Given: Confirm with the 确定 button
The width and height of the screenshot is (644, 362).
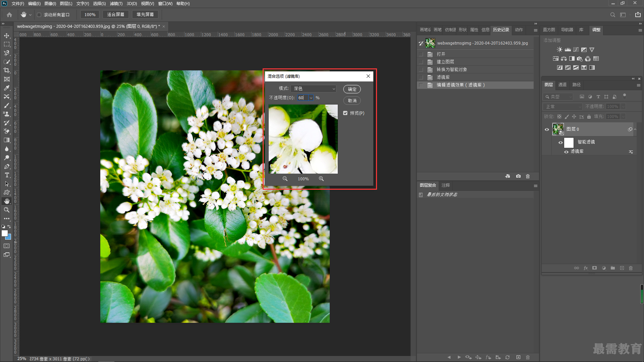Looking at the screenshot, I should point(352,89).
